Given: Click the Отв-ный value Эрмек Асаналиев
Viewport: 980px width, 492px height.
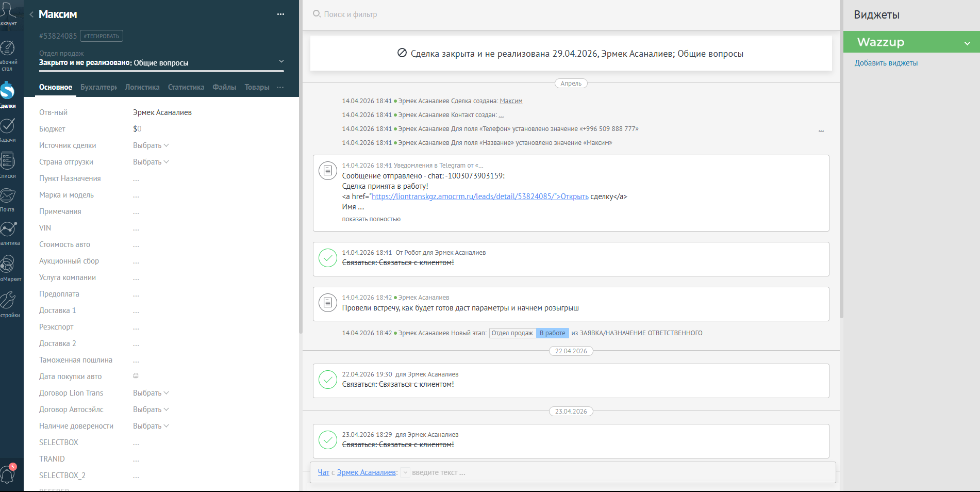Looking at the screenshot, I should point(162,112).
